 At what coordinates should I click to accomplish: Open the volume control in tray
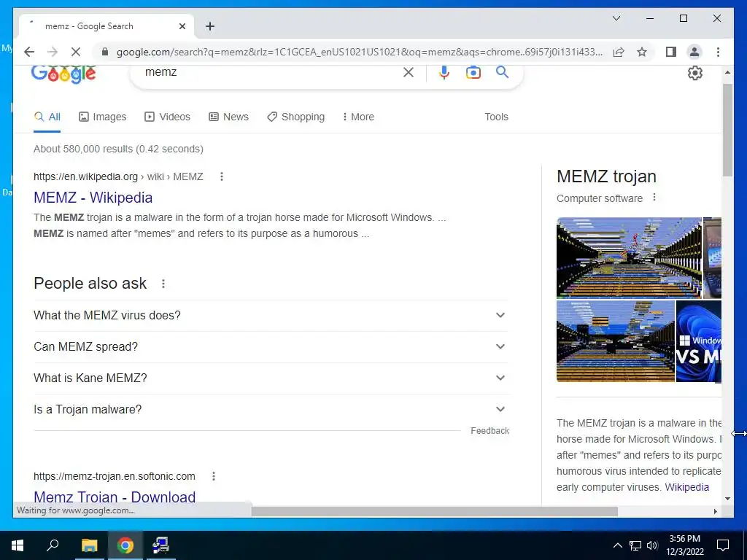click(652, 545)
